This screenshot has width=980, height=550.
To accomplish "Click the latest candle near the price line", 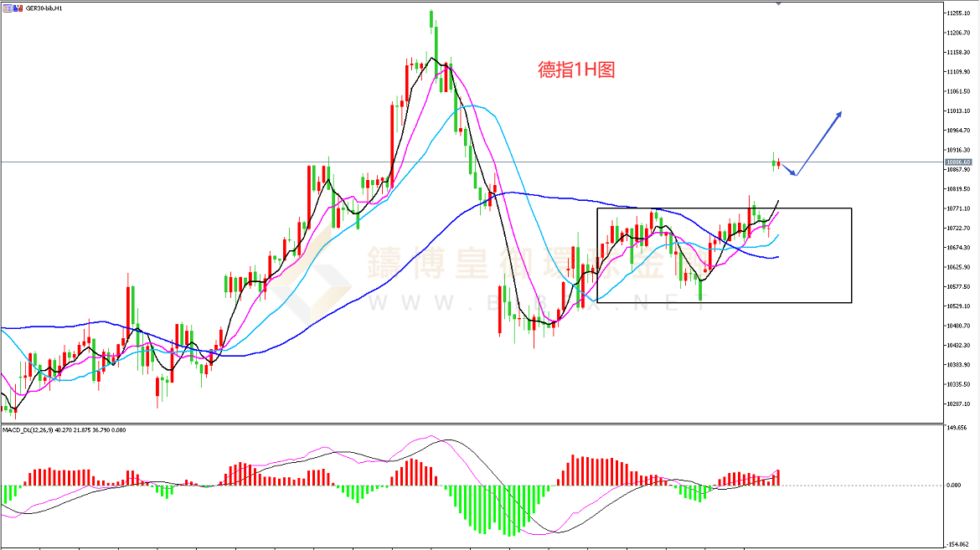I will pyautogui.click(x=779, y=164).
